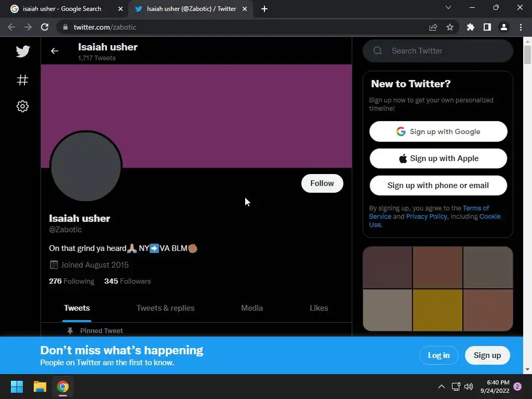The height and width of the screenshot is (399, 532).
Task: Click Sign up on bottom banner
Action: pyautogui.click(x=487, y=355)
